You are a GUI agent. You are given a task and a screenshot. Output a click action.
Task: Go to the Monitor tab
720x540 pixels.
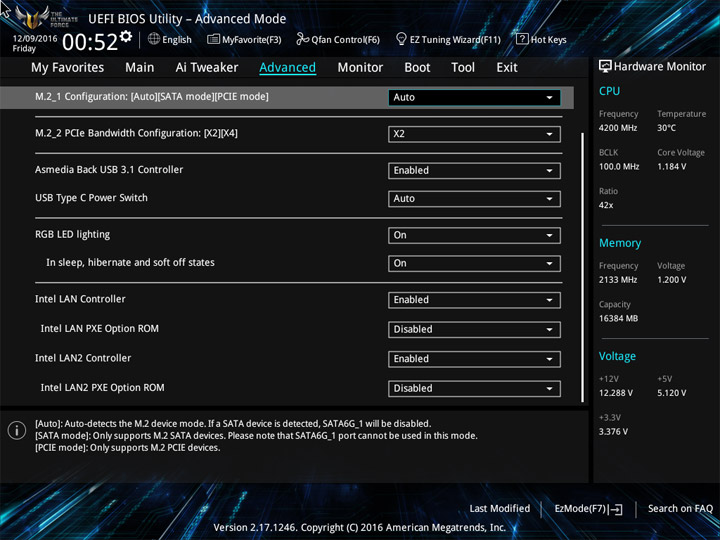360,68
